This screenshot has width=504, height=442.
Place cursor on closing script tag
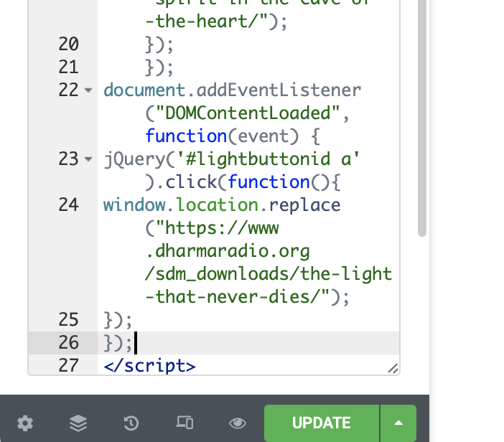pos(149,366)
